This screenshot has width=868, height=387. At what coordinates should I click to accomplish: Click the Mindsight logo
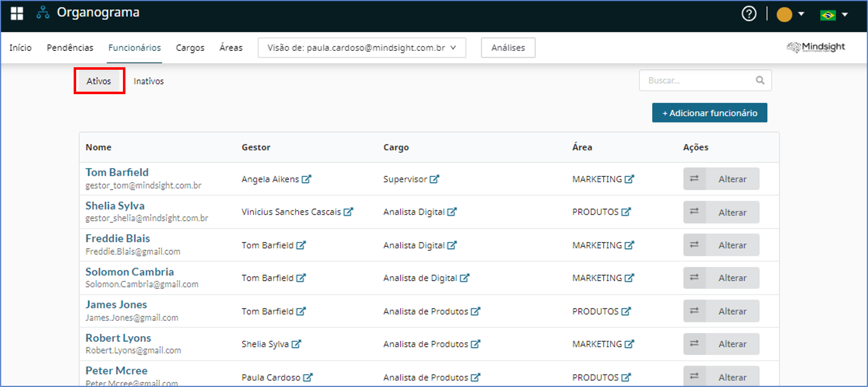pyautogui.click(x=816, y=47)
